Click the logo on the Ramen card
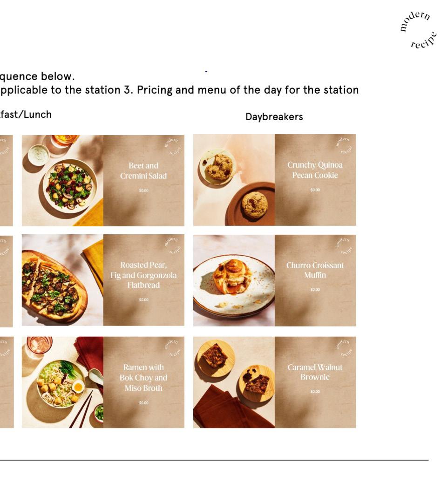 click(173, 348)
